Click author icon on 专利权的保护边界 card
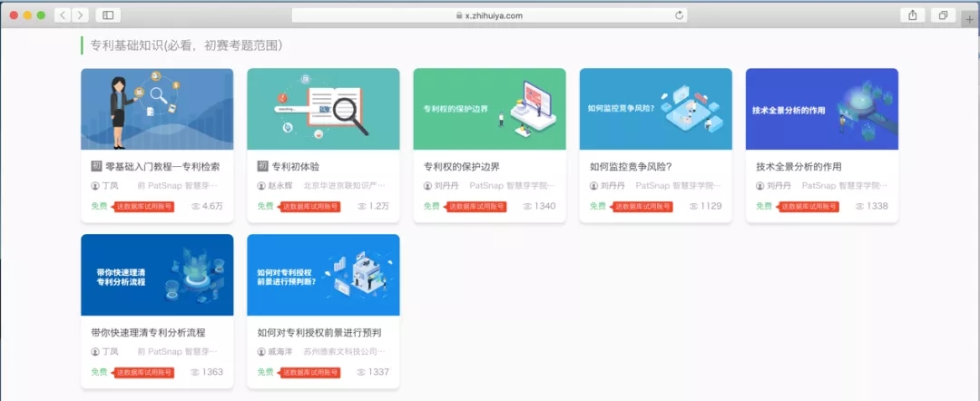 pos(427,186)
